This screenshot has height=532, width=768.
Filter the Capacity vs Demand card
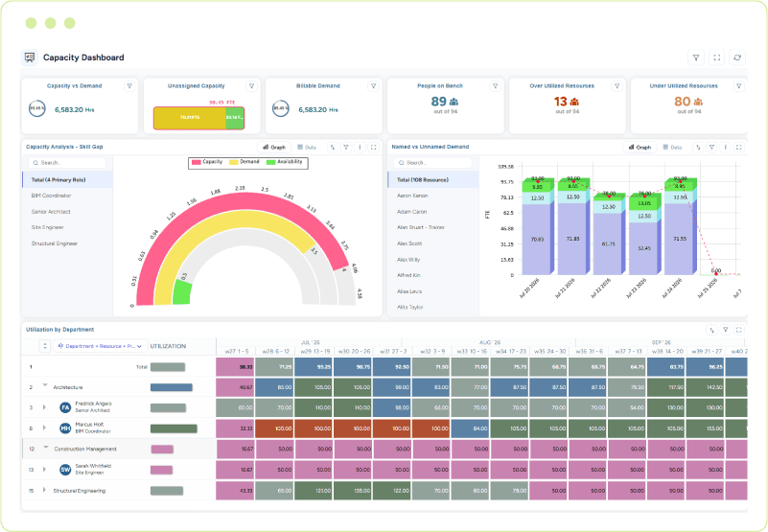[x=129, y=86]
